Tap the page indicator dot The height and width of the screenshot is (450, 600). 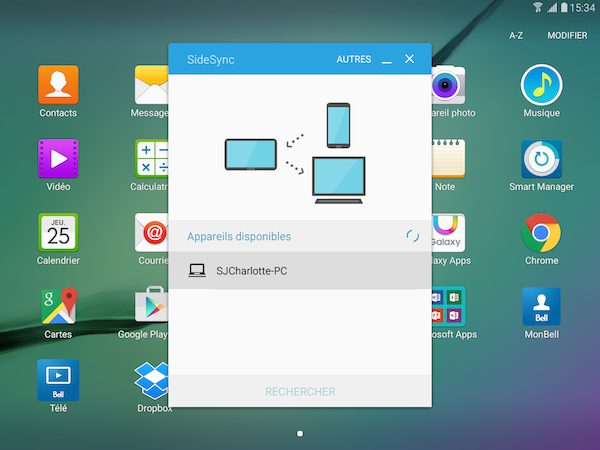pos(300,434)
